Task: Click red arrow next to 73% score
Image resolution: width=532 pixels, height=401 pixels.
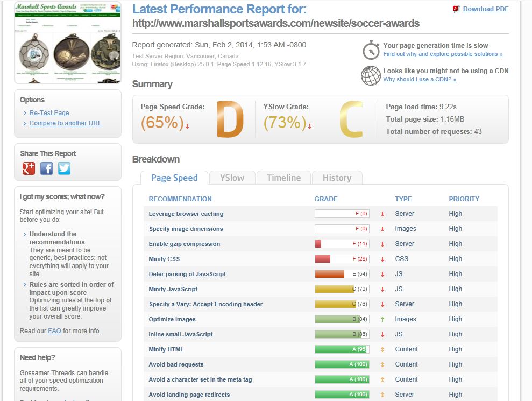Action: tap(310, 126)
